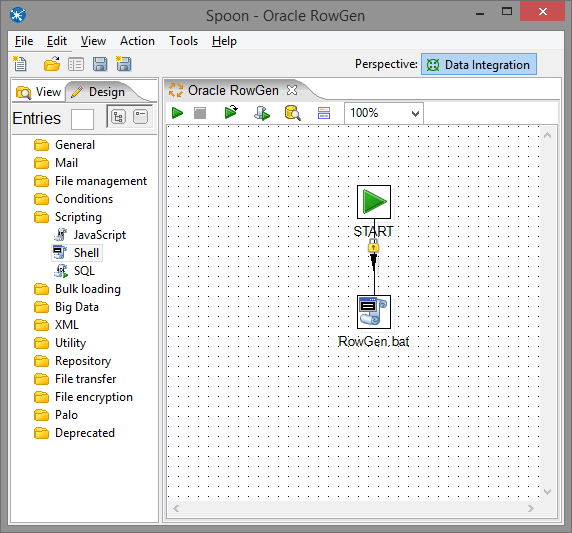This screenshot has height=533, width=572.
Task: Open a file with the folder icon
Action: (52, 64)
